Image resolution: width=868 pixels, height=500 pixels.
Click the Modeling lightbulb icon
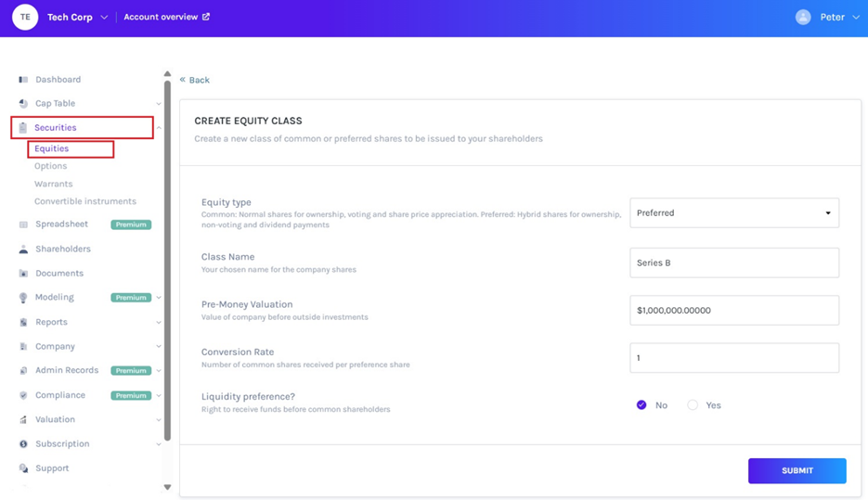23,298
